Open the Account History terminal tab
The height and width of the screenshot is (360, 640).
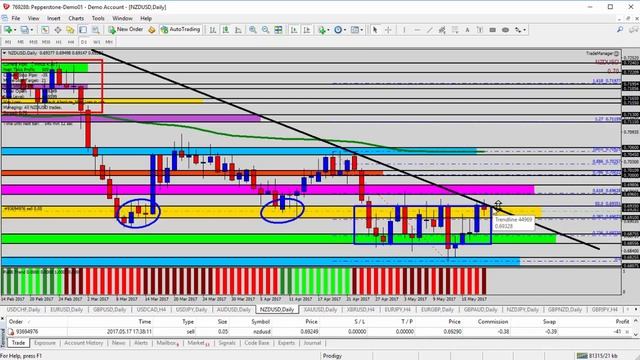(84, 343)
